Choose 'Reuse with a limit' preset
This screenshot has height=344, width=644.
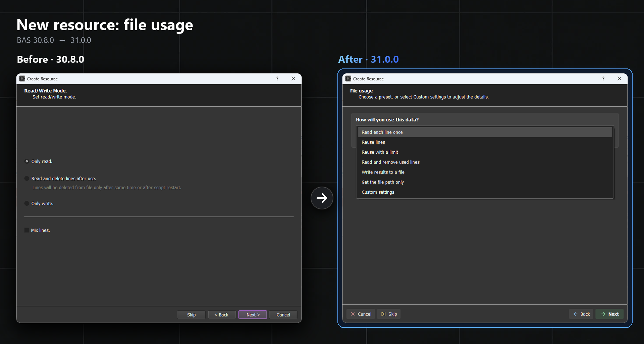485,152
